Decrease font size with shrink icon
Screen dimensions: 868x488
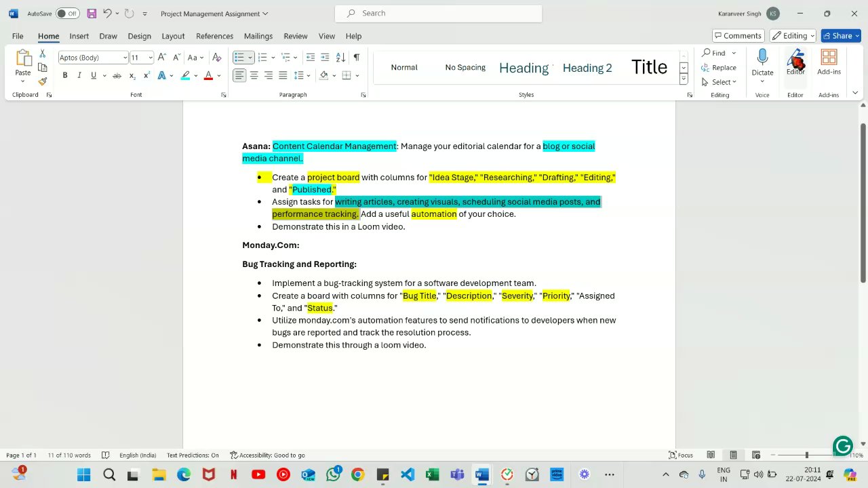176,58
